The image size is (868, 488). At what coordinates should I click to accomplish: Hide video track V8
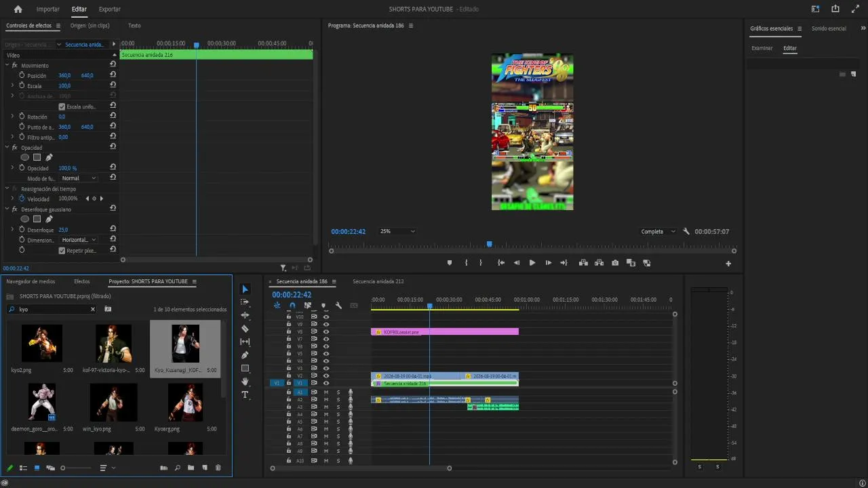(x=326, y=331)
